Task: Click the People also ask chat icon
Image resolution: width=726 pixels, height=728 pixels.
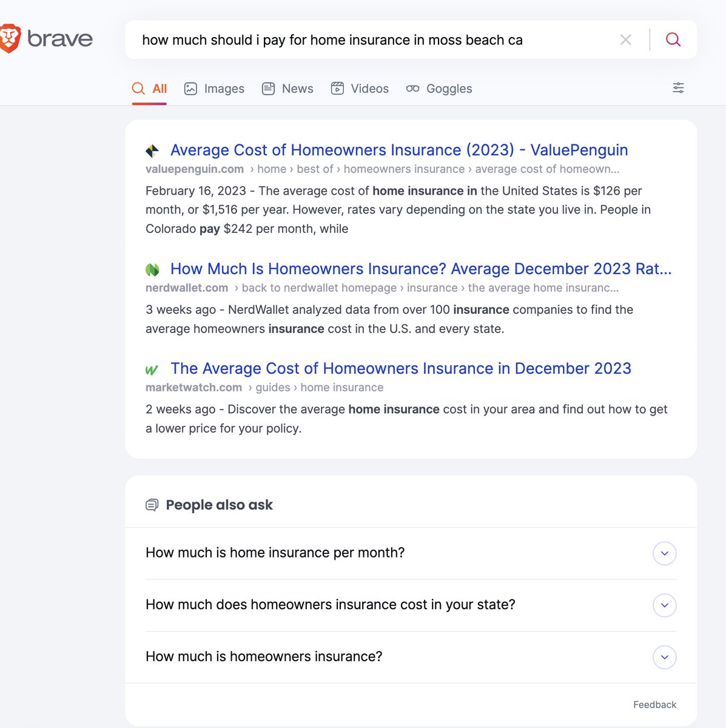Action: (x=152, y=505)
